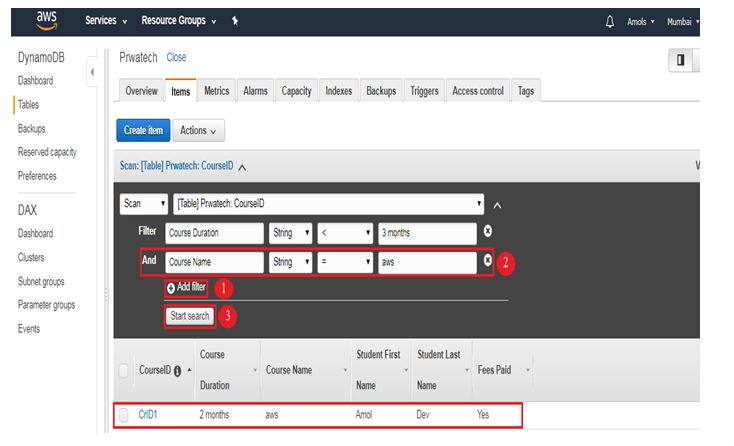This screenshot has height=446, width=734.
Task: Click the pin shortcut icon
Action: coord(235,21)
